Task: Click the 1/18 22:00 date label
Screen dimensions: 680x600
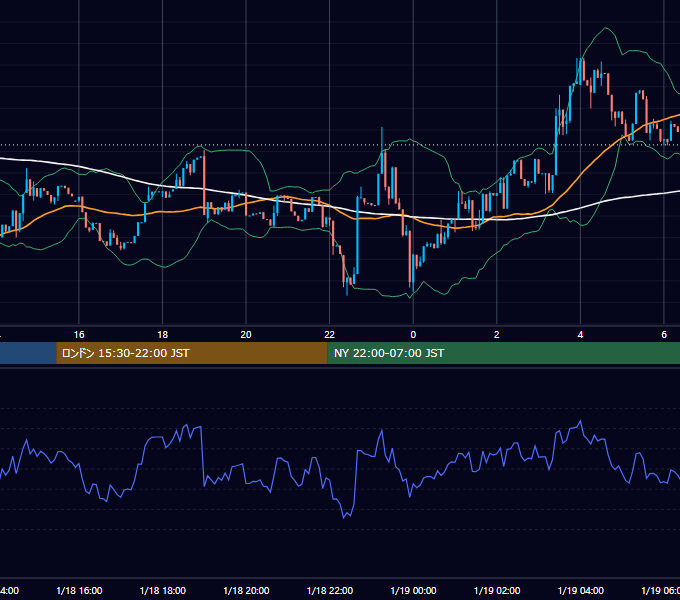Action: [x=330, y=590]
